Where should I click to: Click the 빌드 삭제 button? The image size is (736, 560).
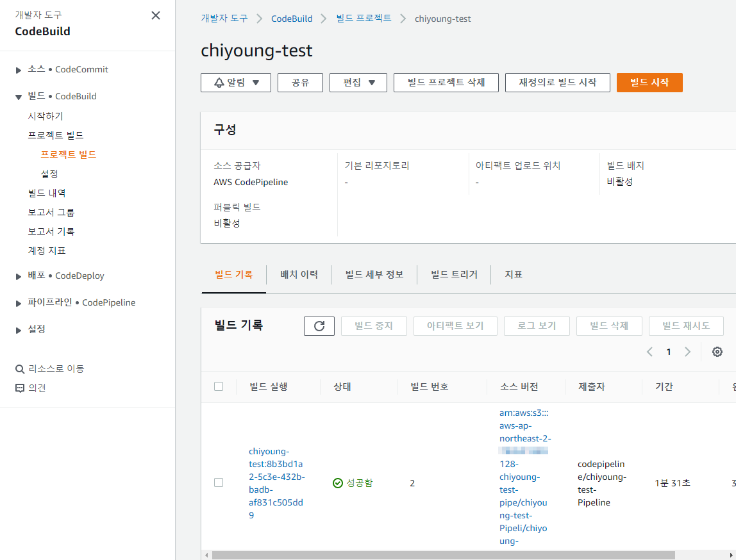(x=609, y=326)
